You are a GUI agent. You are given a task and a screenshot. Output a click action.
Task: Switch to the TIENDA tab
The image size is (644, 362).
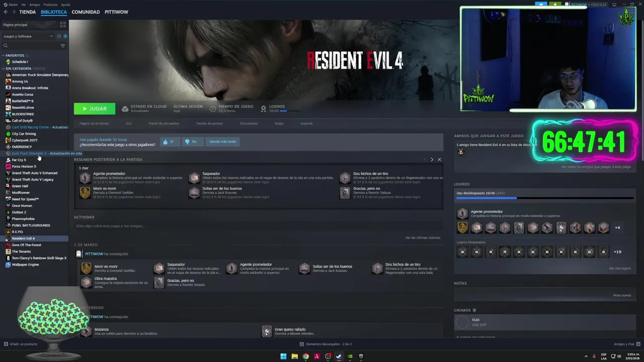tap(27, 12)
